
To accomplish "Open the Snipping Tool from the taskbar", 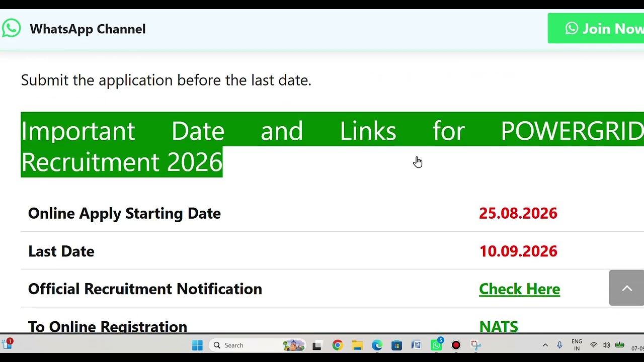I will [476, 345].
